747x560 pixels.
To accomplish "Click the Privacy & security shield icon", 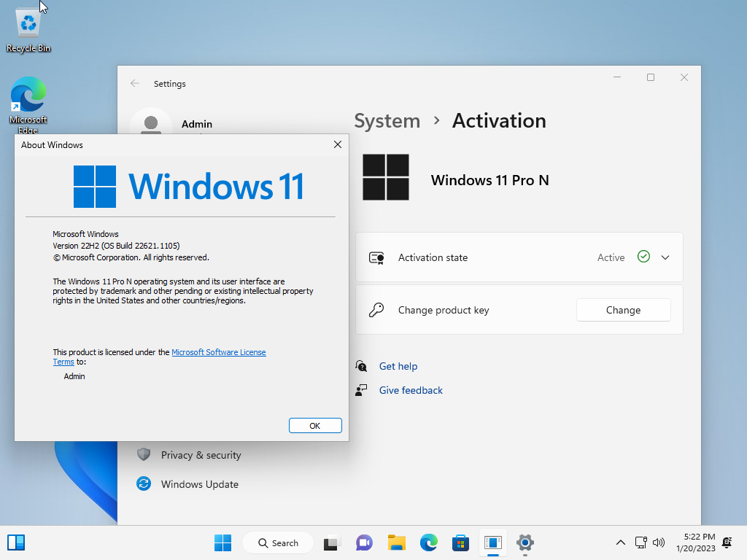I will (x=144, y=454).
